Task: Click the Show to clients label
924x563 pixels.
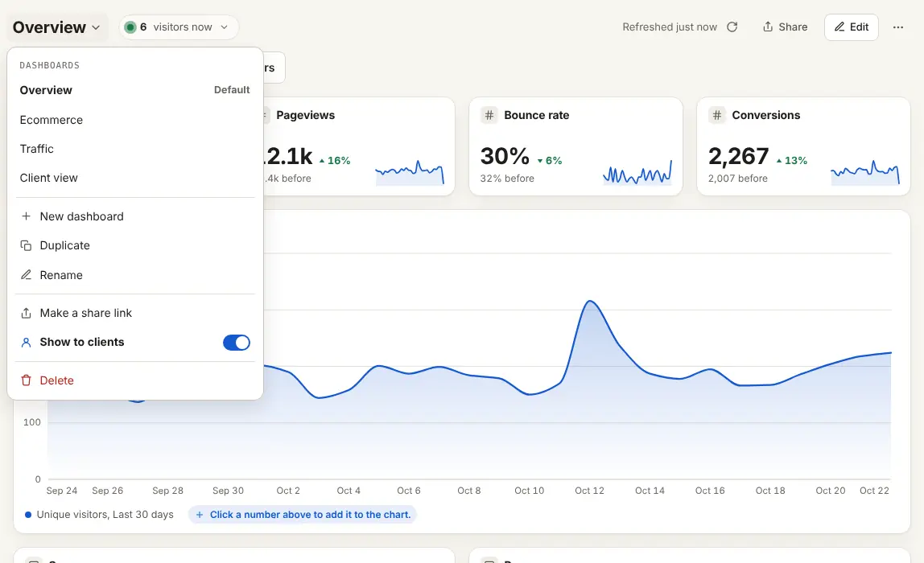Action: click(82, 342)
